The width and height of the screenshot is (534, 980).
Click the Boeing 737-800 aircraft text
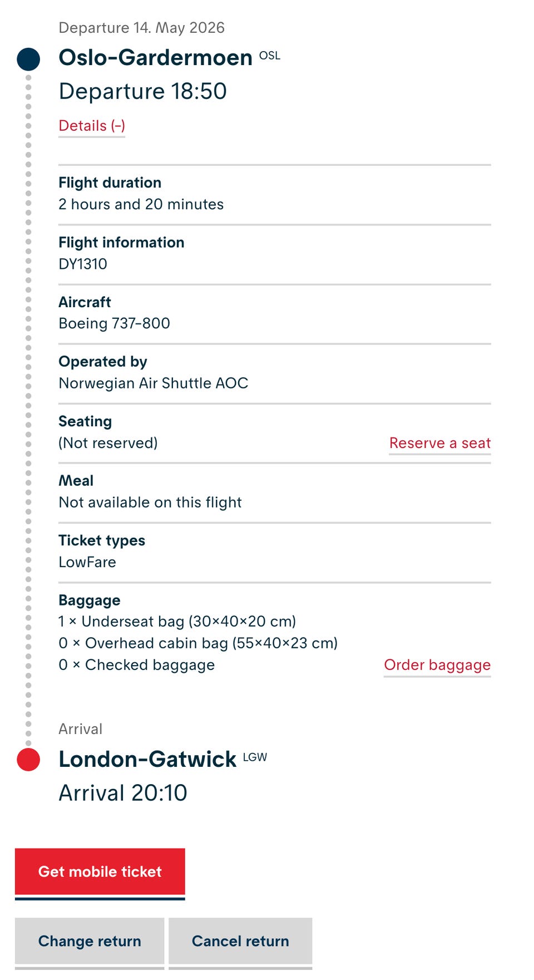[115, 323]
